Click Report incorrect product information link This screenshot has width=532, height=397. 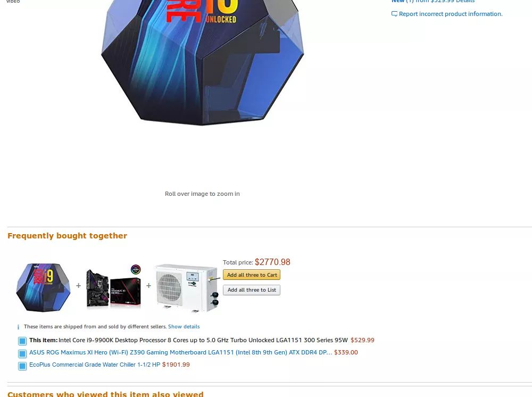[x=451, y=14]
